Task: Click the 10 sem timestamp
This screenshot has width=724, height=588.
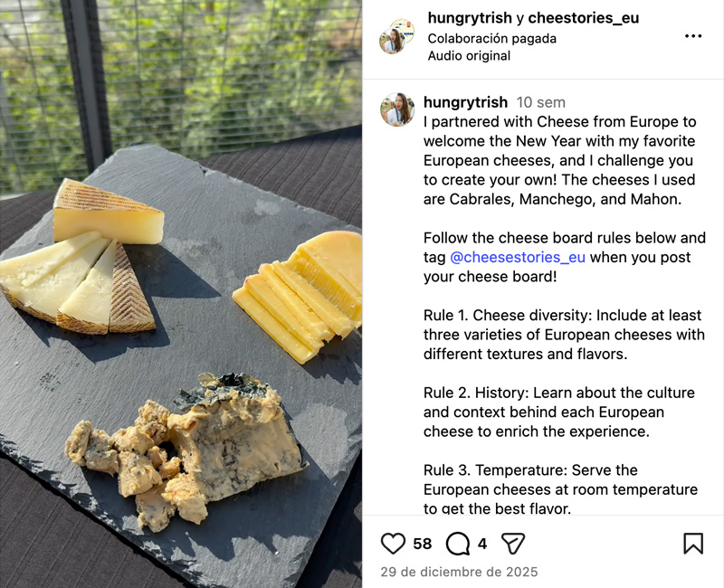Action: click(540, 102)
